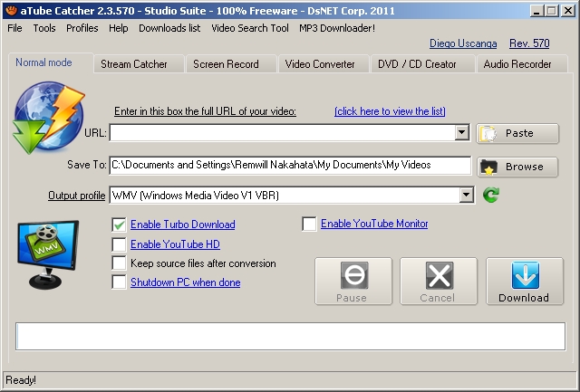Start the video with the Download button
Screen dimensions: 580x392
(x=525, y=282)
